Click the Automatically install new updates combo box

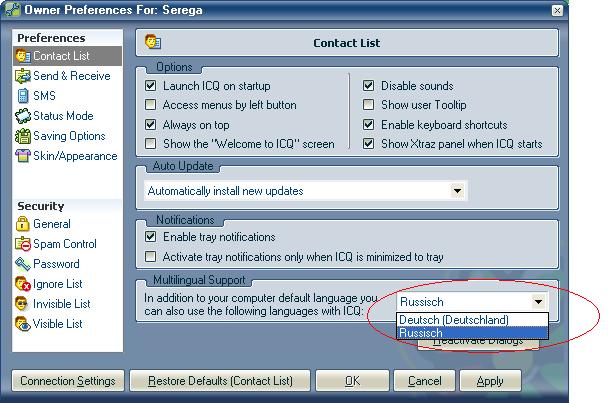click(305, 191)
